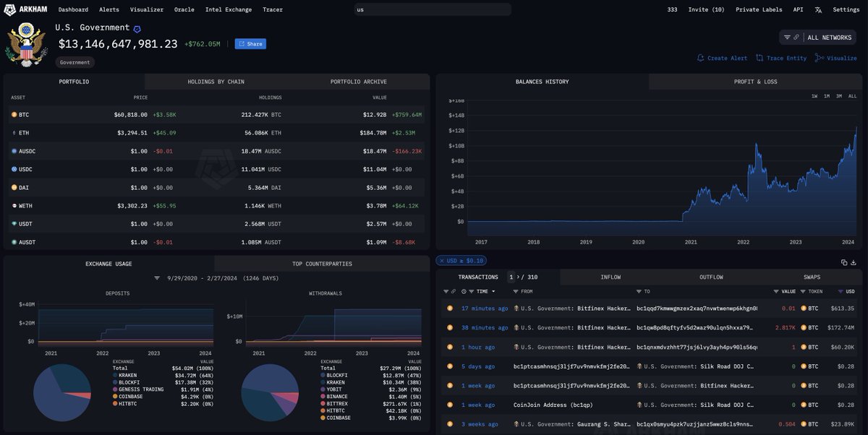Open the Inflow transactions tab
Viewport: 868px width, 435px height.
click(610, 277)
